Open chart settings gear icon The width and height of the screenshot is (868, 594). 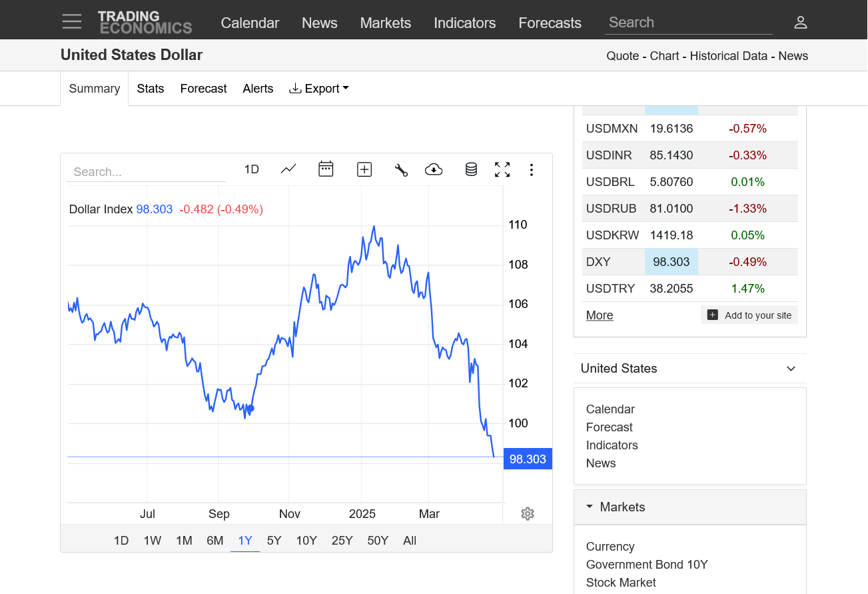(528, 513)
